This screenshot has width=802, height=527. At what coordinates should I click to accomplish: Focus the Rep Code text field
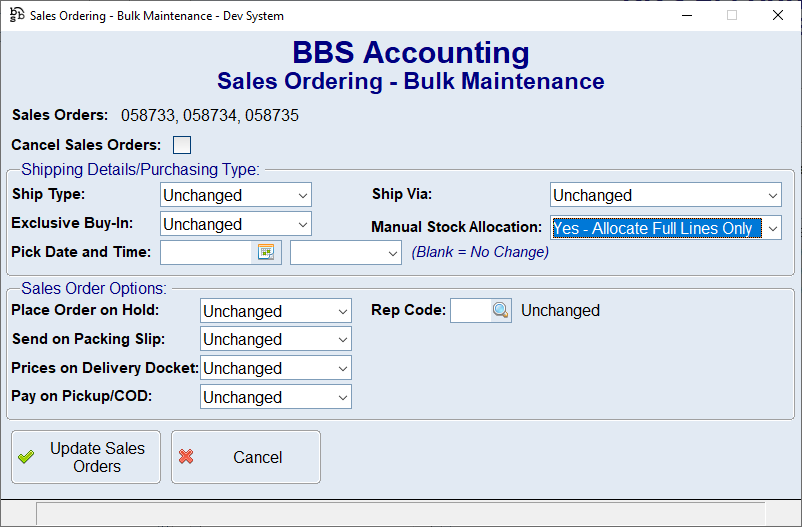point(470,311)
